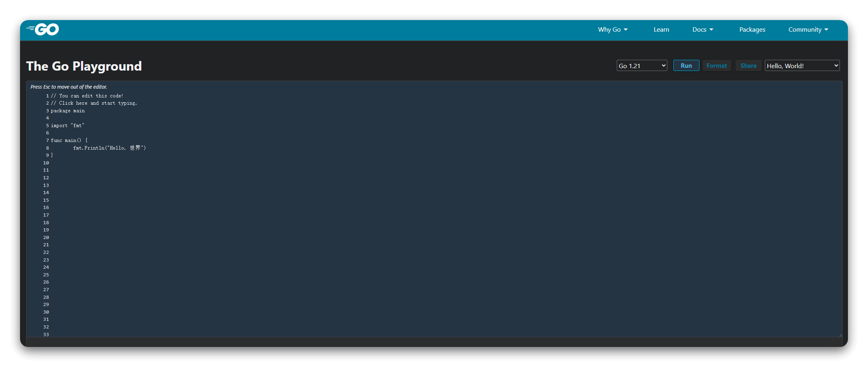
Task: Expand the Community dropdown menu
Action: coord(808,30)
